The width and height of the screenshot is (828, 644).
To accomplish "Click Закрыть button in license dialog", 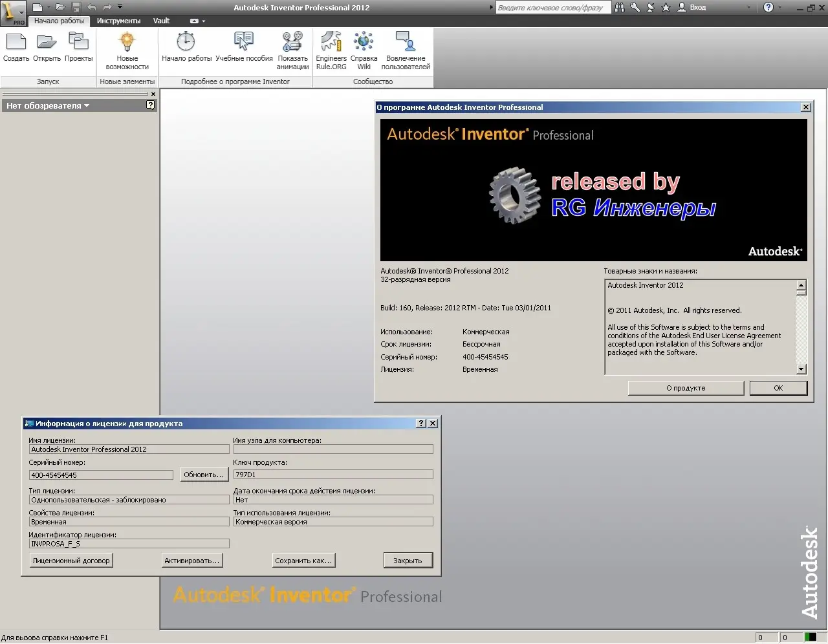I will coord(408,561).
